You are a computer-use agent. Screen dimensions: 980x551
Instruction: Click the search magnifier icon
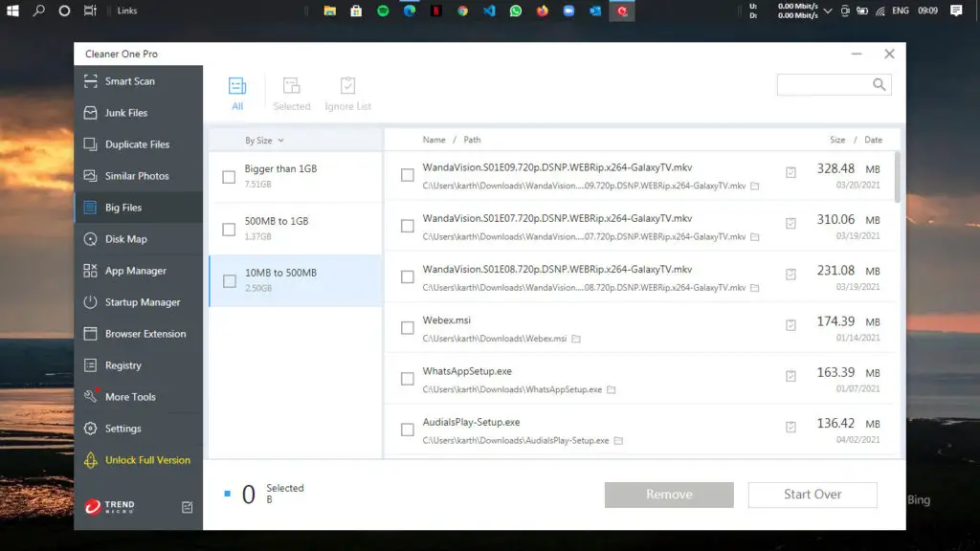coord(879,84)
